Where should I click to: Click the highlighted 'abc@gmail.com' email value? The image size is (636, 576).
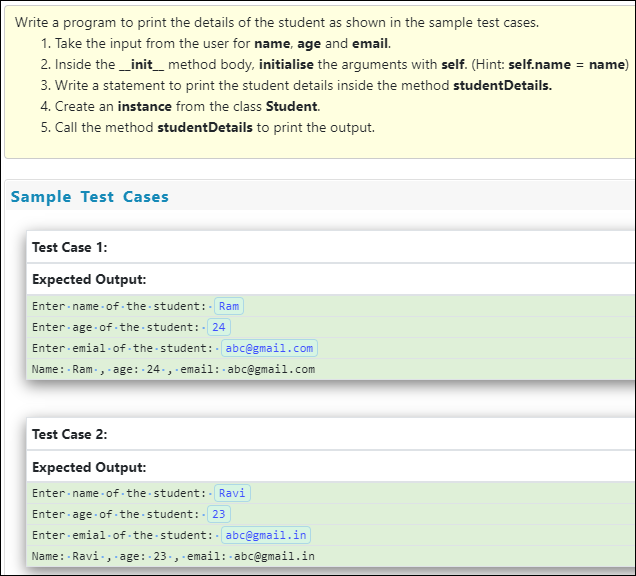(269, 348)
